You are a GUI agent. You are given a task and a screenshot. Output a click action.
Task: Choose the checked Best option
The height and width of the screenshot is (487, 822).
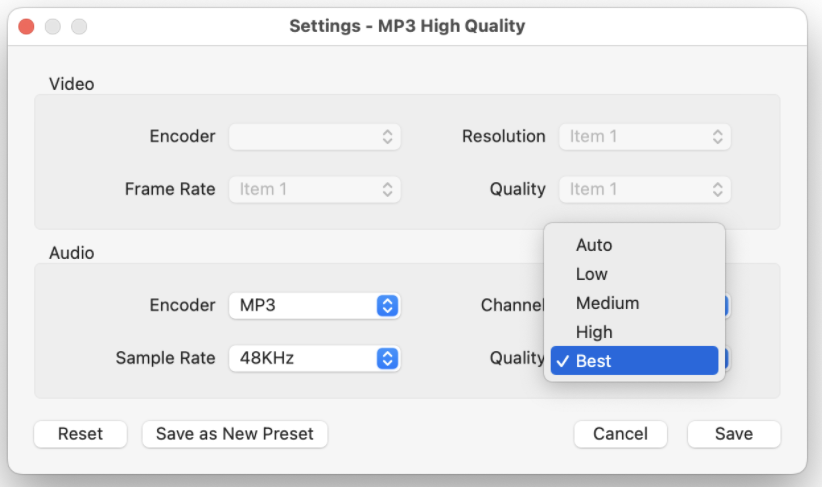tap(634, 361)
